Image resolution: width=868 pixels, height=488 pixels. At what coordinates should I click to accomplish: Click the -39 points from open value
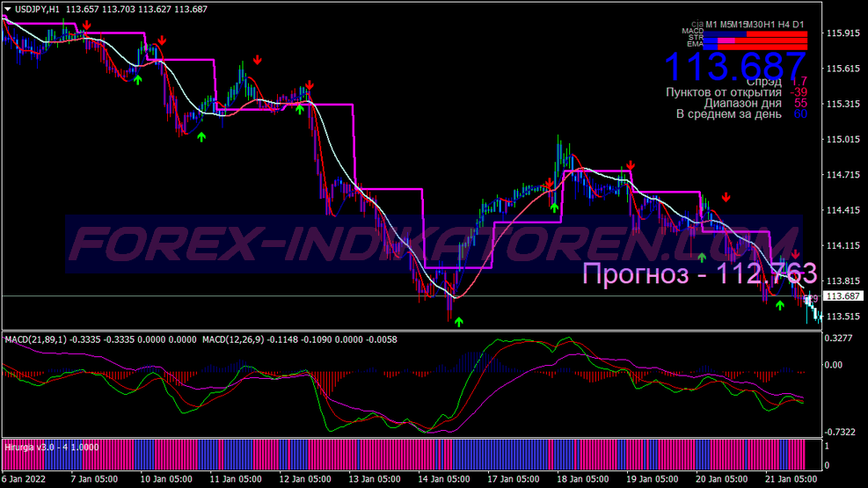[799, 92]
